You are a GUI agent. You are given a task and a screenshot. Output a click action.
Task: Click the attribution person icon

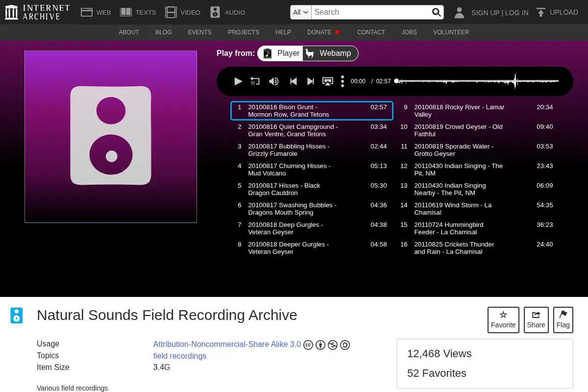[320, 345]
